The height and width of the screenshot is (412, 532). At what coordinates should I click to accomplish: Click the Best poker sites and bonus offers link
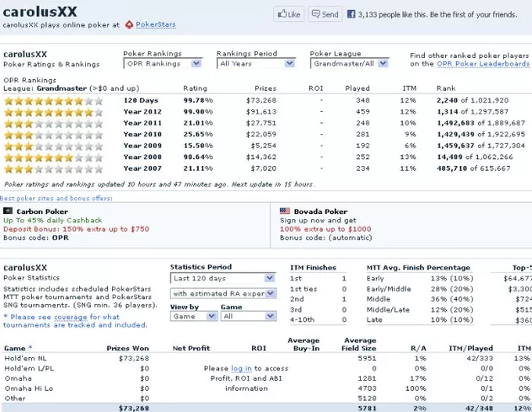coord(56,198)
